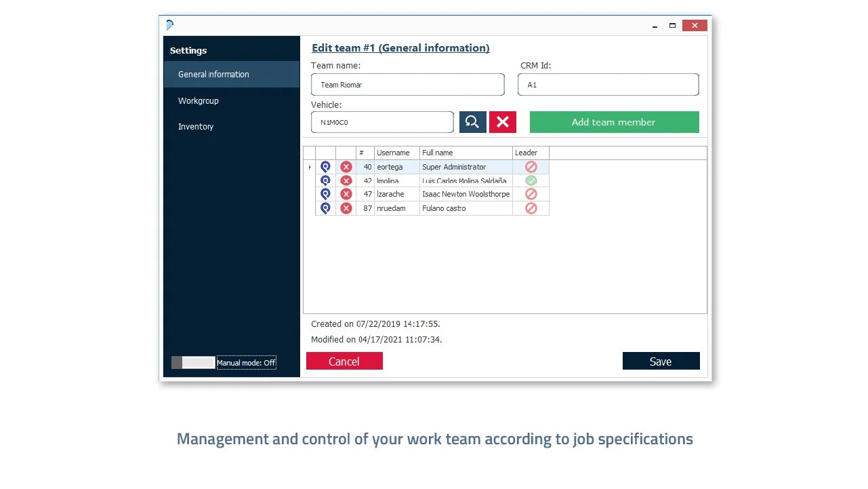Image resolution: width=868 pixels, height=489 pixels.
Task: Remove lzarache with the red delete icon
Action: pos(346,194)
